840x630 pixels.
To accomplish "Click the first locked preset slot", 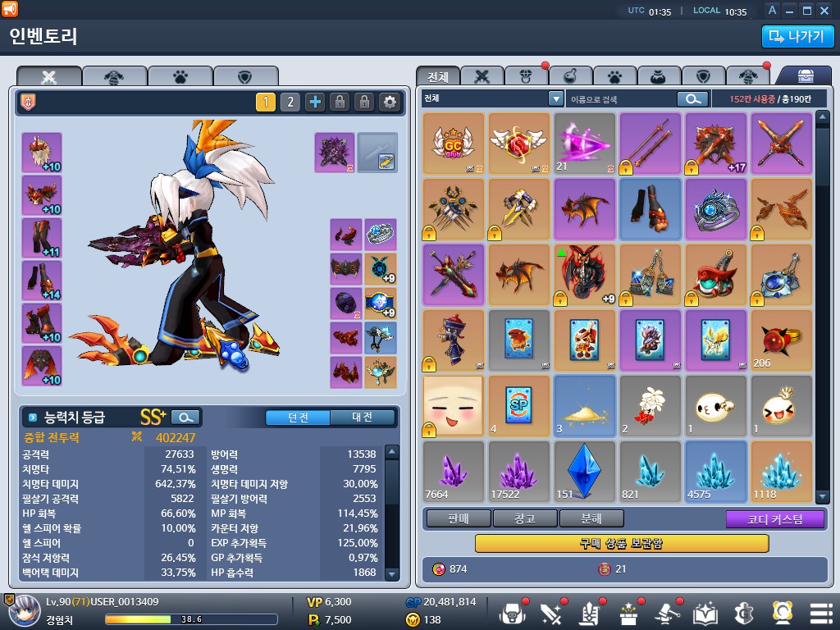I will pos(340,102).
